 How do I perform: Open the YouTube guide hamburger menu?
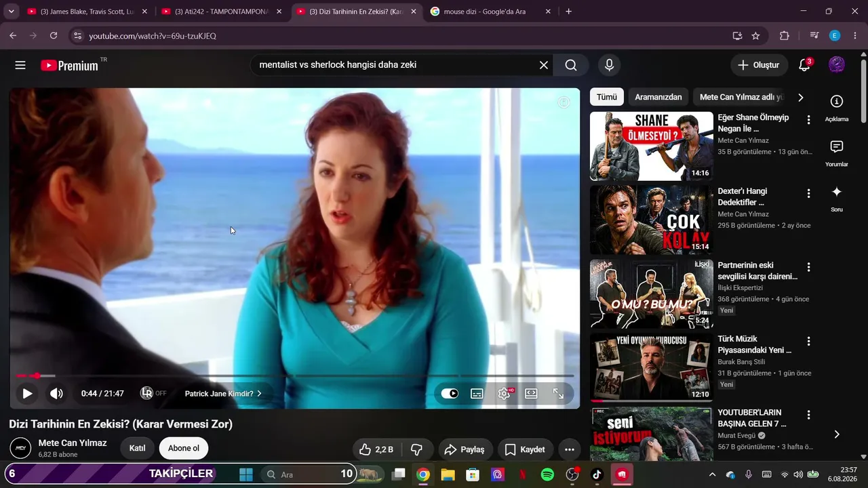(20, 65)
